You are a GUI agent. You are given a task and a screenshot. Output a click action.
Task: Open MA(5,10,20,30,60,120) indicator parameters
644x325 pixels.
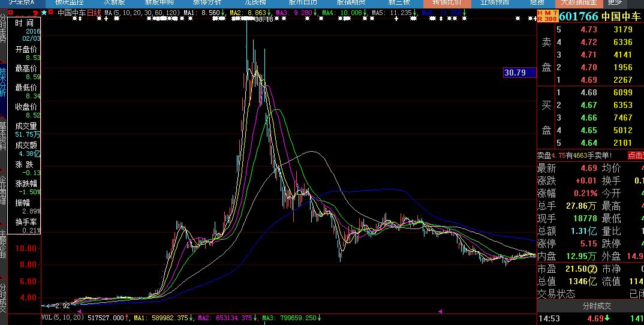(142, 12)
